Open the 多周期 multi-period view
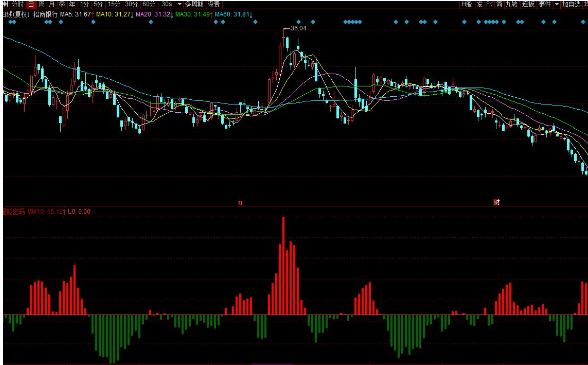This screenshot has width=588, height=365. [x=194, y=5]
